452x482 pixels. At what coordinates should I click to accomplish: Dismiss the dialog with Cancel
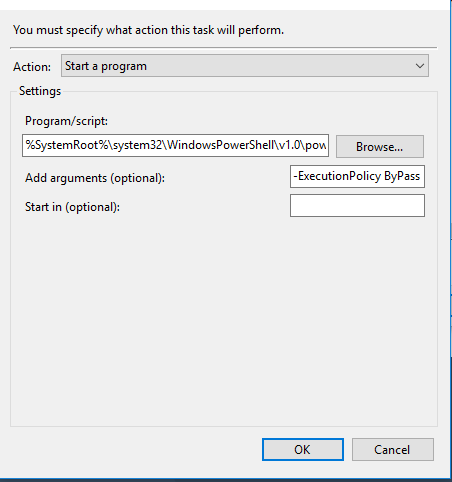click(392, 449)
